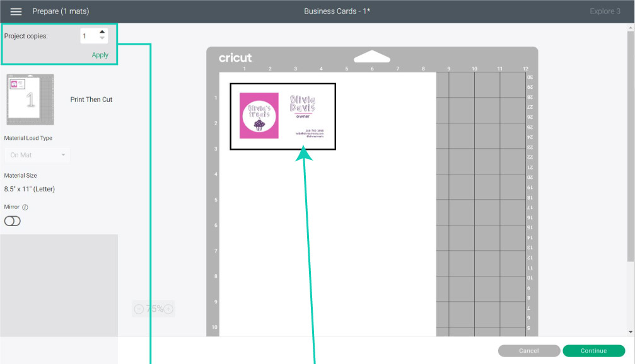Click the Cancel button

[x=528, y=351]
